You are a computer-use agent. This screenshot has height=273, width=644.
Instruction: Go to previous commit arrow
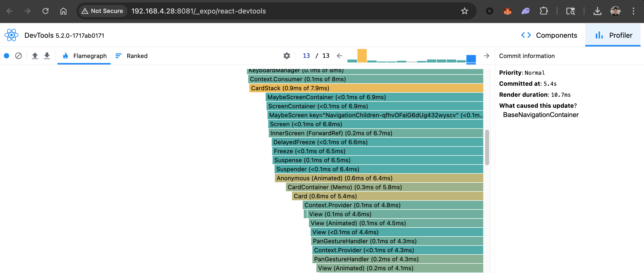point(339,56)
